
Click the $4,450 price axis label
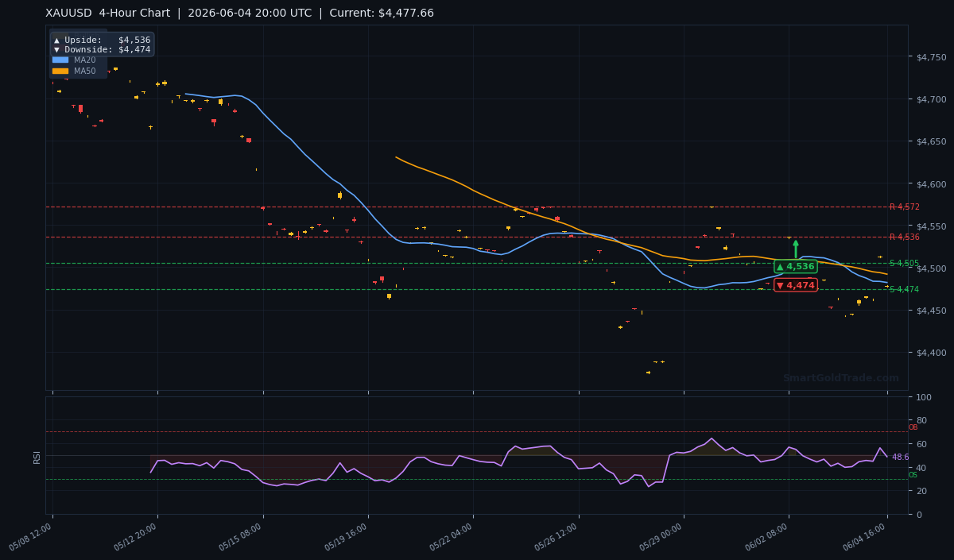pos(932,311)
